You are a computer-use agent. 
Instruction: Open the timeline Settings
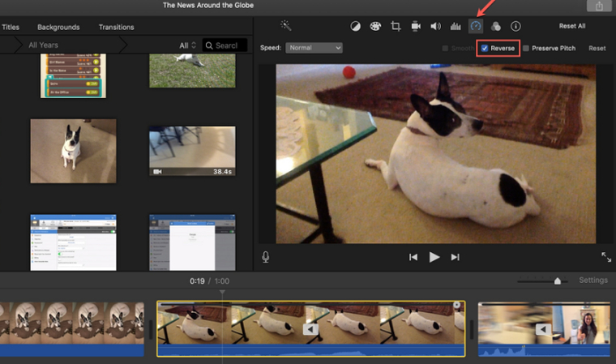593,280
